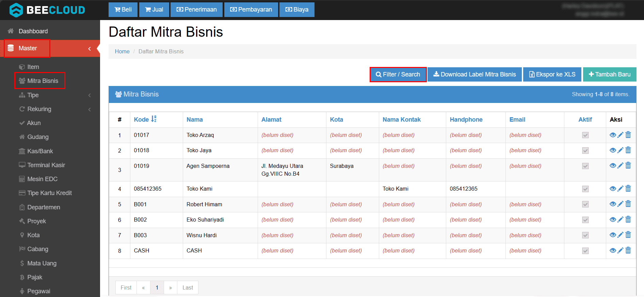Go to pagination page 1
Screen dimensions: 644x297
(157, 287)
